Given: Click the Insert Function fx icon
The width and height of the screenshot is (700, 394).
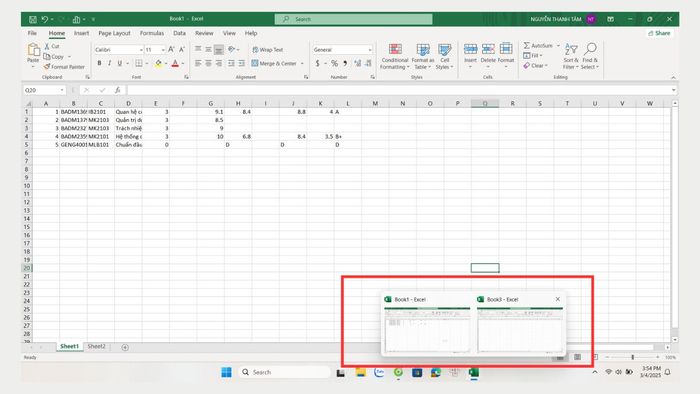Looking at the screenshot, I should coord(118,90).
